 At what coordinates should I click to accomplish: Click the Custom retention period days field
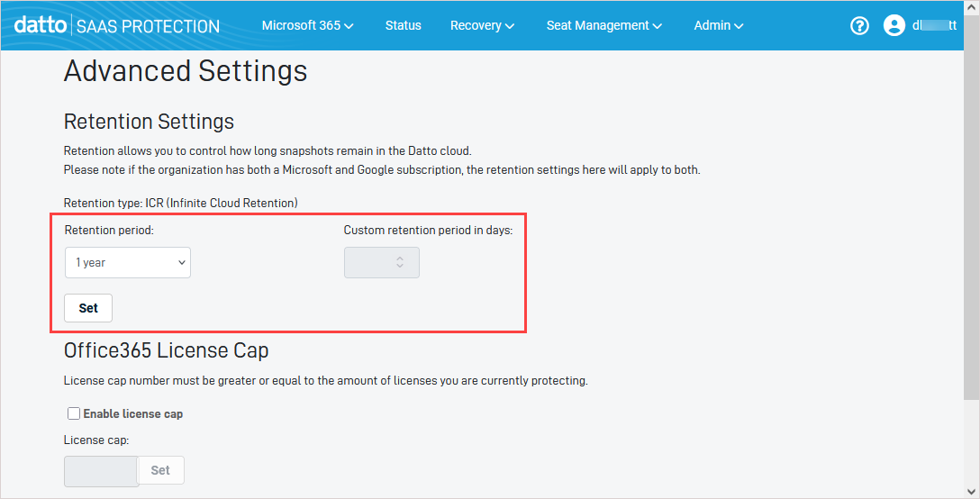point(382,263)
